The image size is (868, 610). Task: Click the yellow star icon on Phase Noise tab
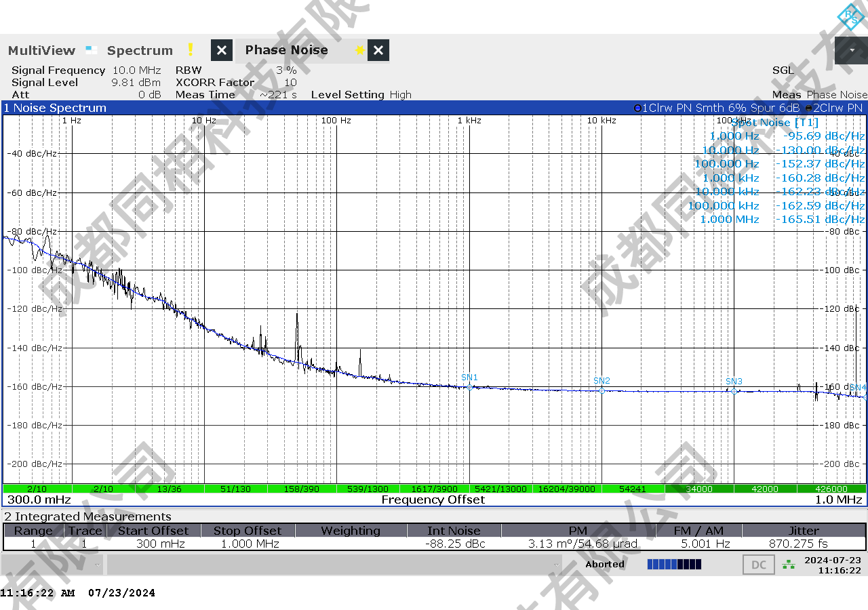pyautogui.click(x=359, y=50)
